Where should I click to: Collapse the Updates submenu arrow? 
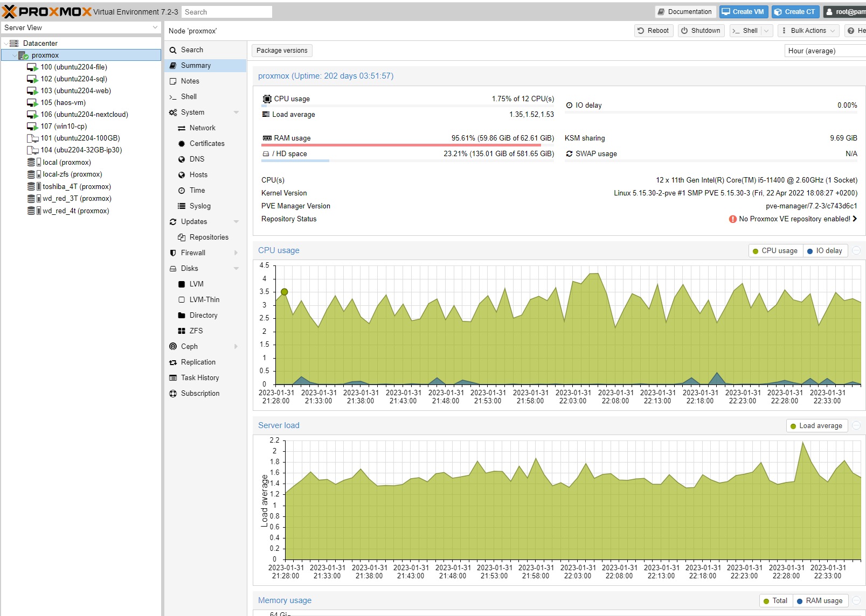236,222
